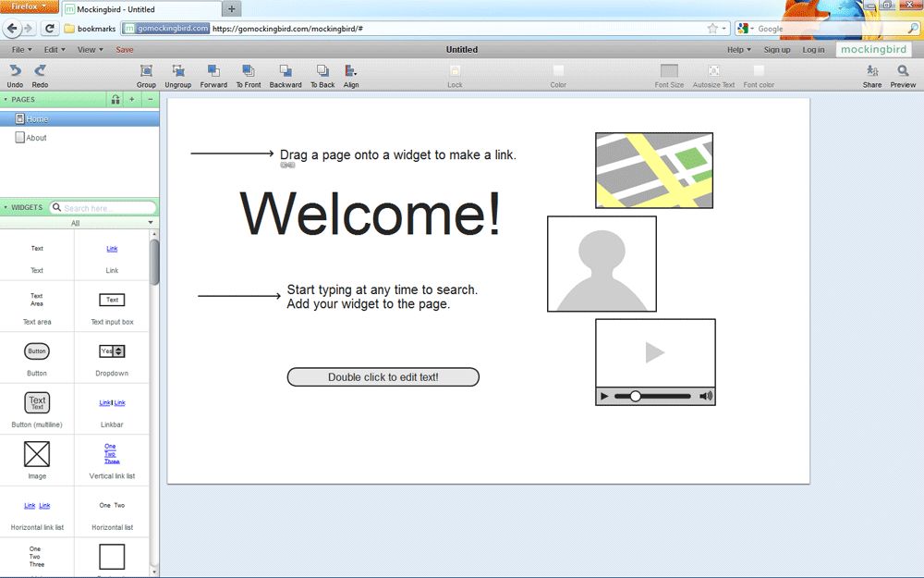Collapse the WIDGETS panel
The height and width of the screenshot is (578, 924).
(6, 207)
